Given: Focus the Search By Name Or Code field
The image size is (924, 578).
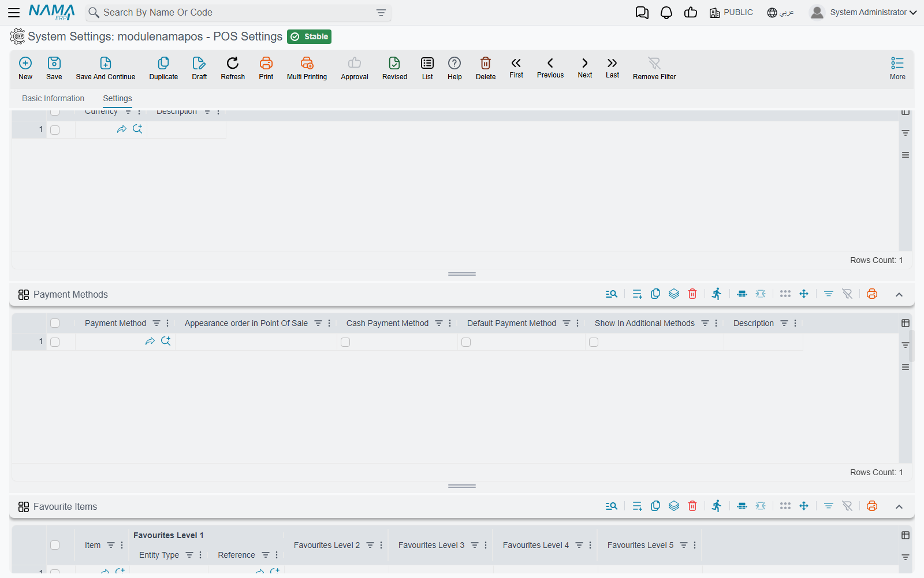Looking at the screenshot, I should (x=237, y=12).
